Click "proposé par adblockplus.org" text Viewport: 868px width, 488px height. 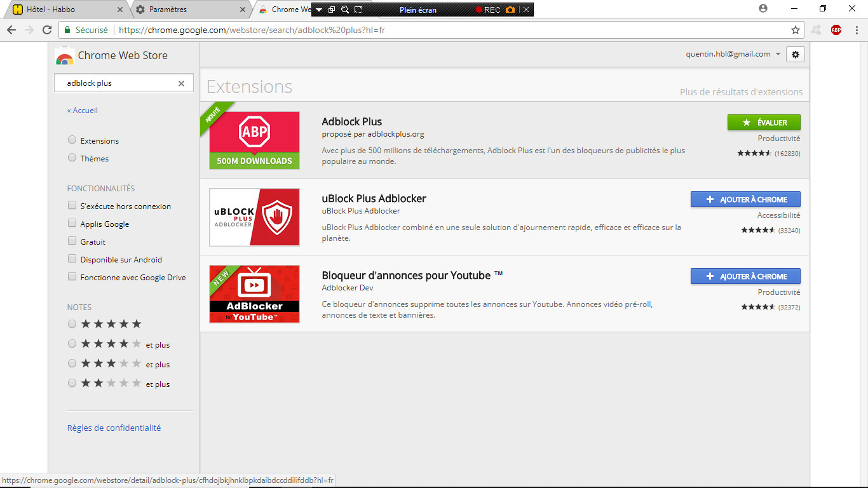(x=373, y=134)
